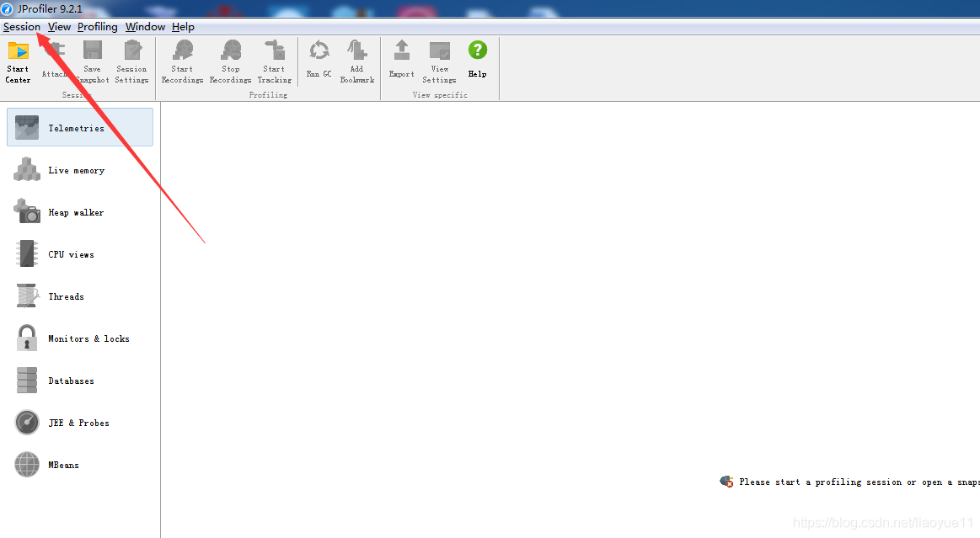Select CPU views in sidebar

point(80,254)
